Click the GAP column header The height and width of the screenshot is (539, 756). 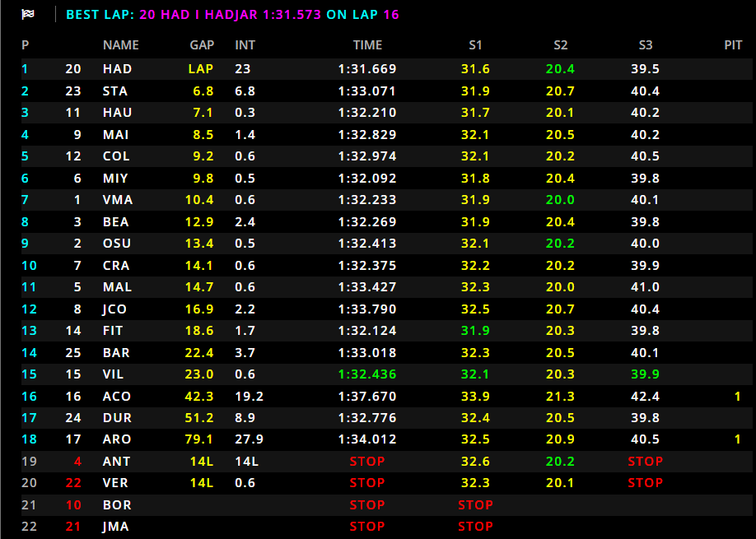coord(201,44)
